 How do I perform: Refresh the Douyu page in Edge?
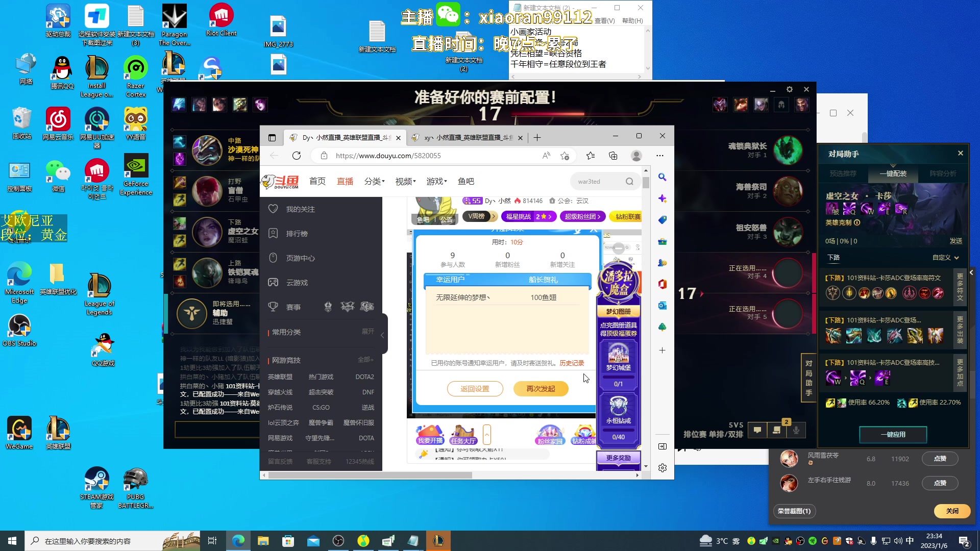[x=297, y=156]
